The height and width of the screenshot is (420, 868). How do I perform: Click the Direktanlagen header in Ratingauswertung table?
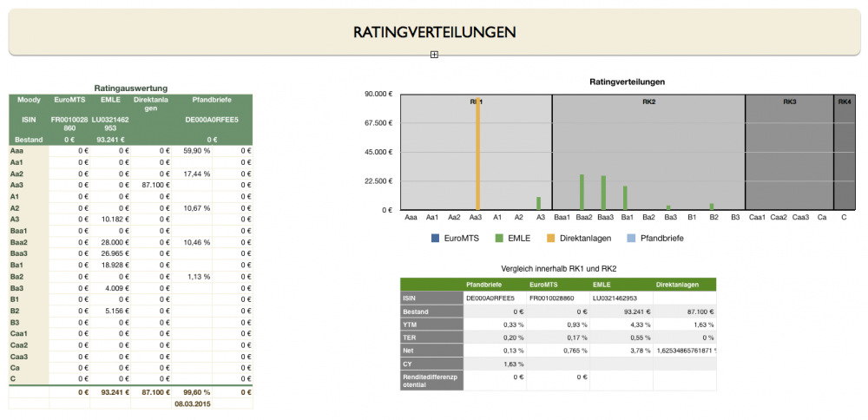(151, 104)
